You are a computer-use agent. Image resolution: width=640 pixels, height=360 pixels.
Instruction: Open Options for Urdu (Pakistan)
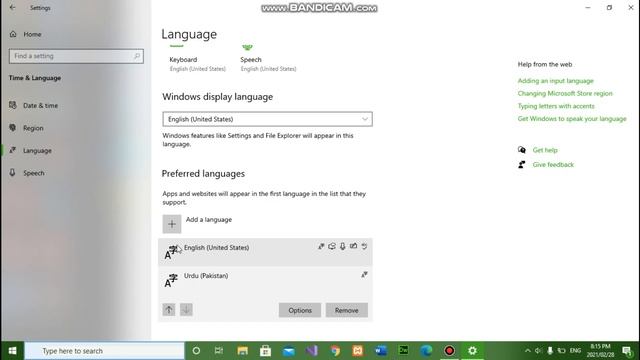300,310
